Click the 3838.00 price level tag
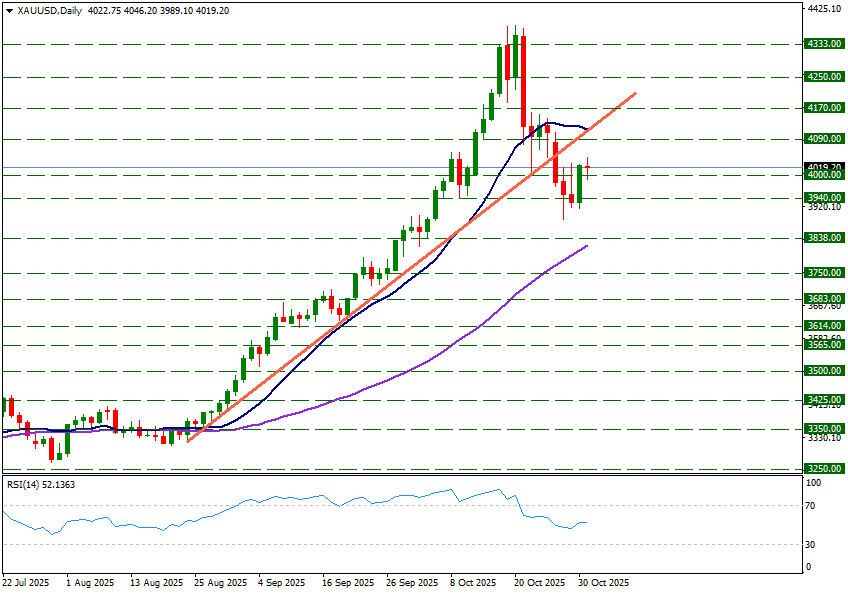 tap(824, 238)
